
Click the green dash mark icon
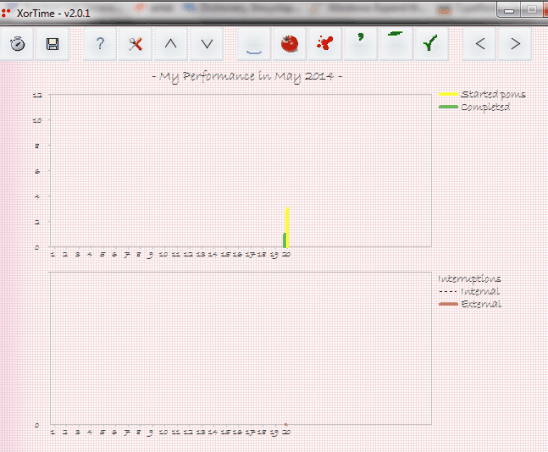396,44
